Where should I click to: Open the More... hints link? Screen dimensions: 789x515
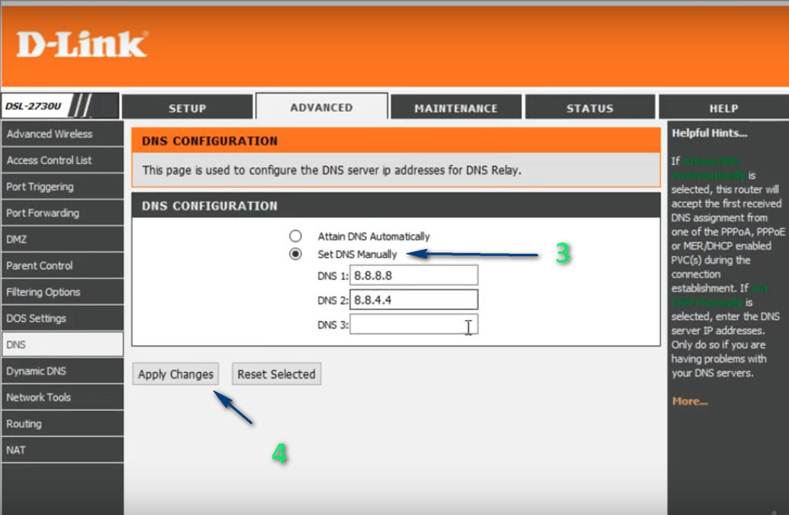(689, 401)
